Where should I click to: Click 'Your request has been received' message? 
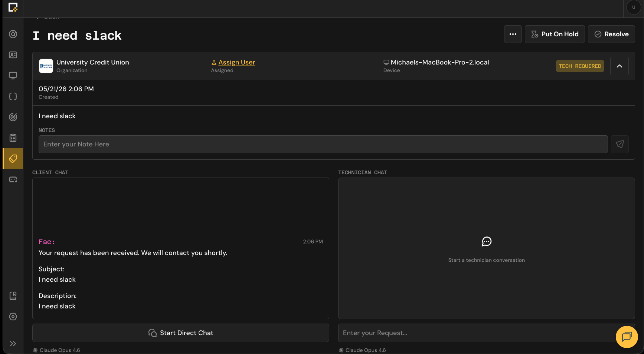133,253
